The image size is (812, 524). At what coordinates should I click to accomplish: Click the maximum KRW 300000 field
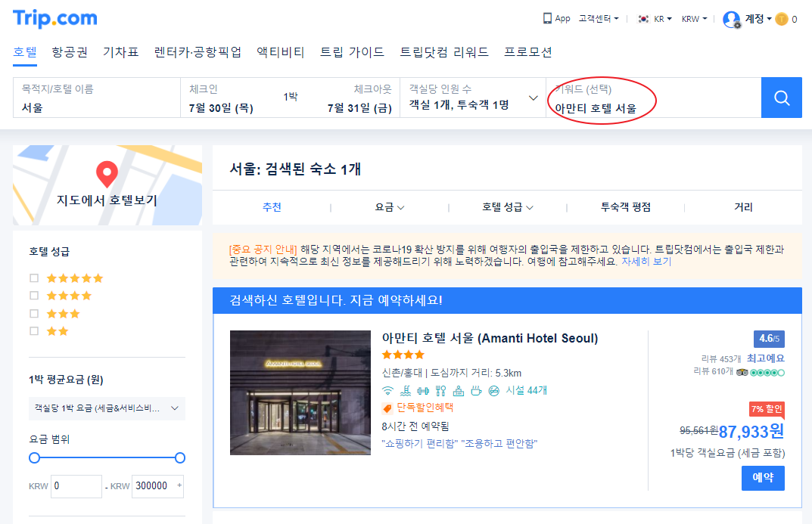click(157, 486)
